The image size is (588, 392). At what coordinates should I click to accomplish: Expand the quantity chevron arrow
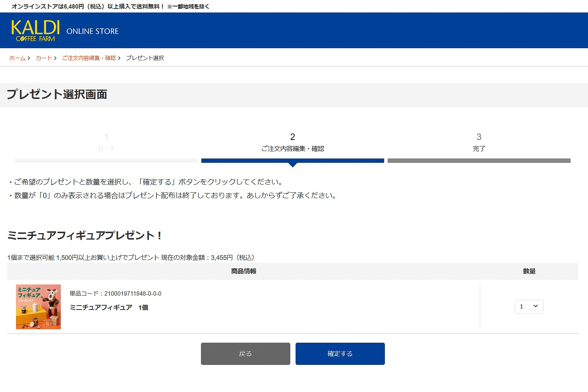click(535, 307)
